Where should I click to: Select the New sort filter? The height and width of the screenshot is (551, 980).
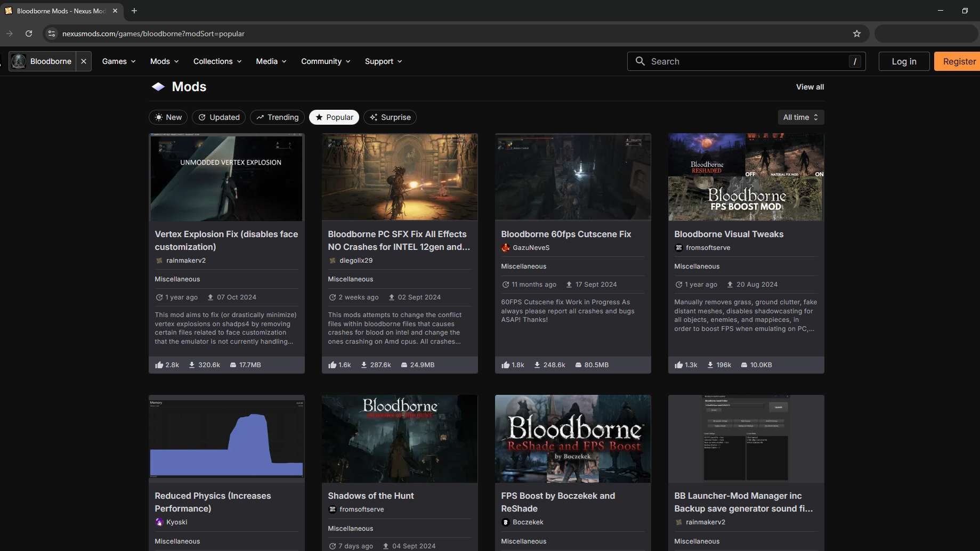click(x=168, y=117)
